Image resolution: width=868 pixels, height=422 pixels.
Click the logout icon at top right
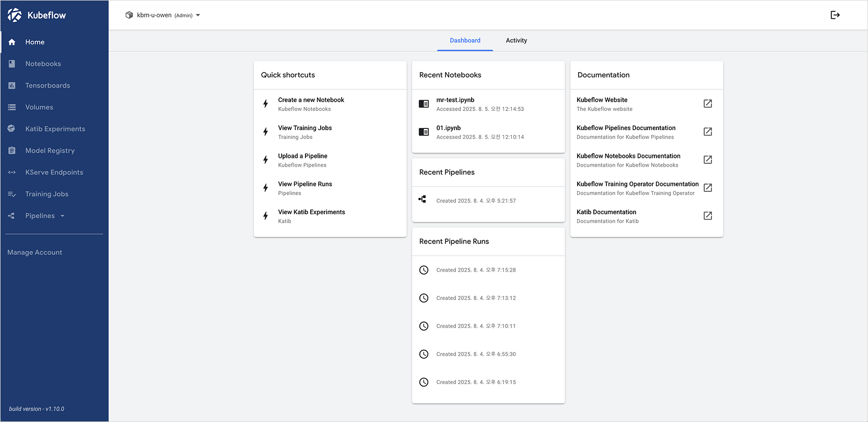pyautogui.click(x=835, y=15)
